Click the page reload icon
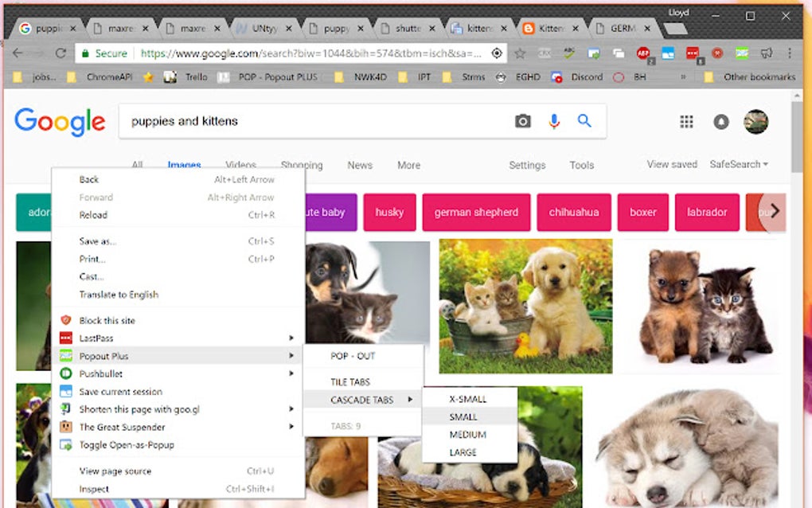The image size is (812, 508). [61, 53]
